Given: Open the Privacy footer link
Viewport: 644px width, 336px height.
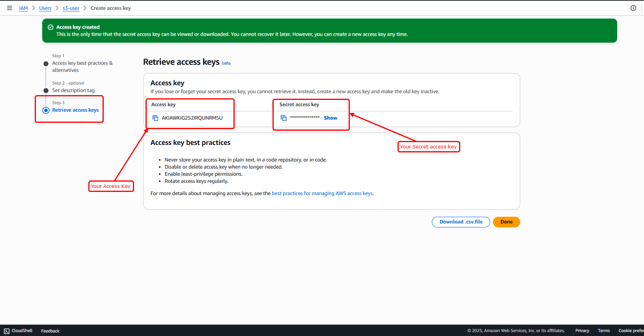Looking at the screenshot, I should pyautogui.click(x=582, y=331).
